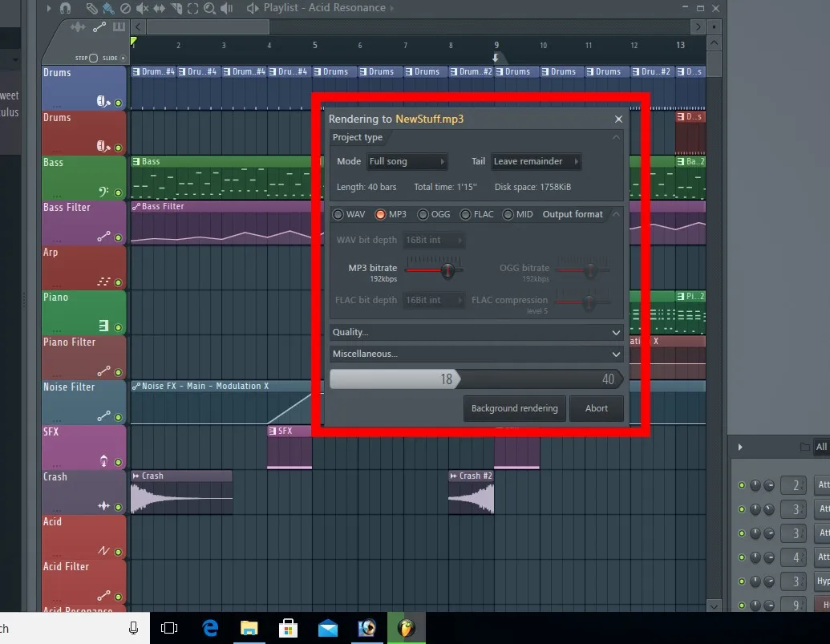The image size is (830, 644).
Task: Open Microsoft Edge from the taskbar
Action: click(x=210, y=628)
